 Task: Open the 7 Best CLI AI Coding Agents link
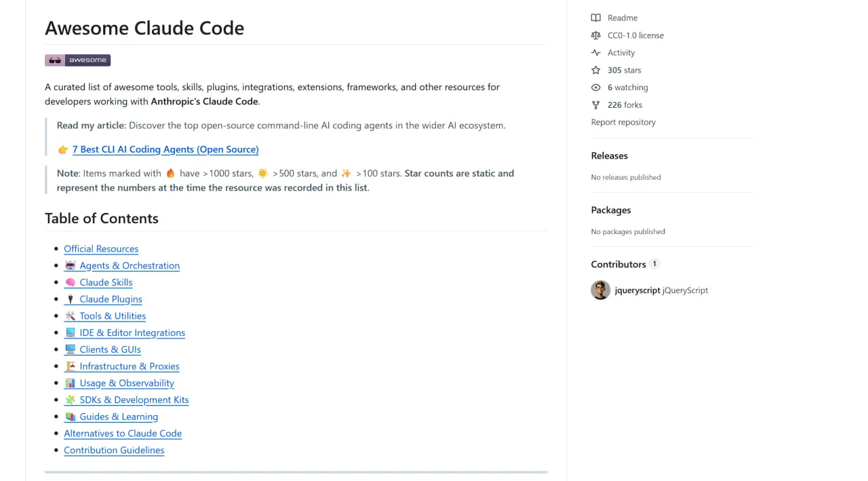pyautogui.click(x=165, y=149)
